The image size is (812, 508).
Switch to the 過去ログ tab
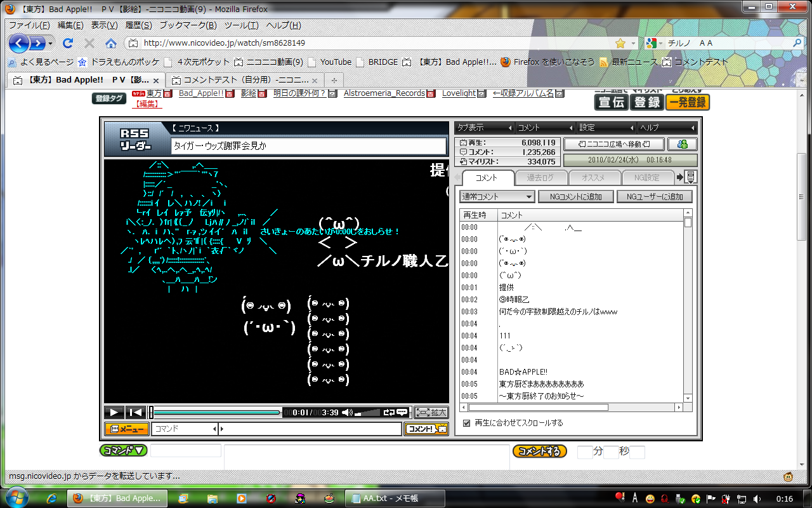[540, 178]
